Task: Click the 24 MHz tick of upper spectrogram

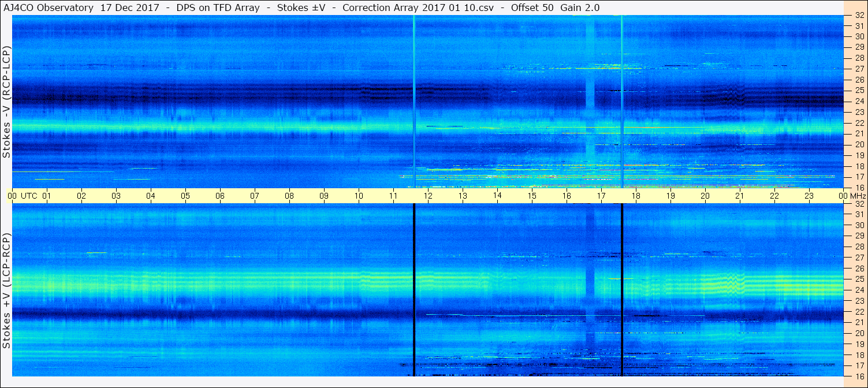Action: coord(859,101)
